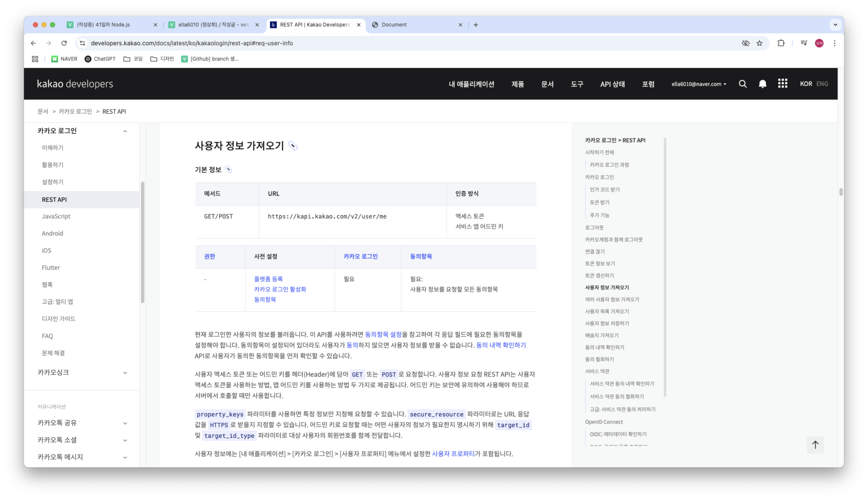Switch to the Document tab
Image resolution: width=868 pixels, height=499 pixels.
[x=417, y=25]
